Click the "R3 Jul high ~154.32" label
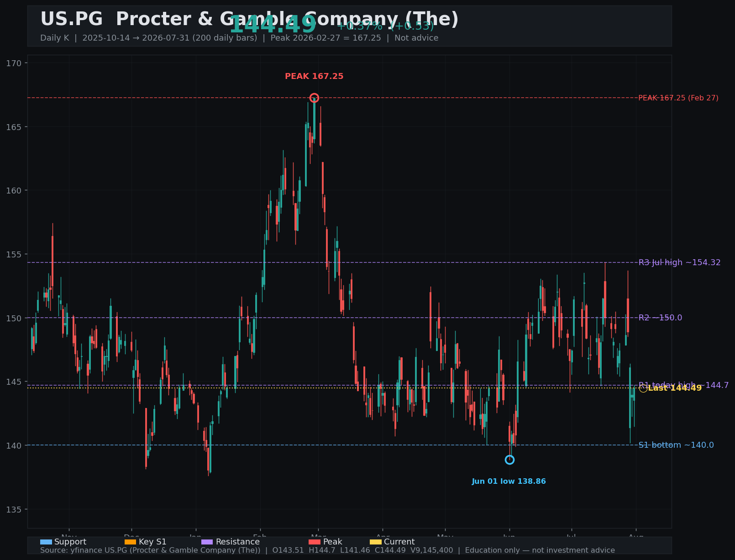Viewport: 735px width, 560px height. pos(679,262)
